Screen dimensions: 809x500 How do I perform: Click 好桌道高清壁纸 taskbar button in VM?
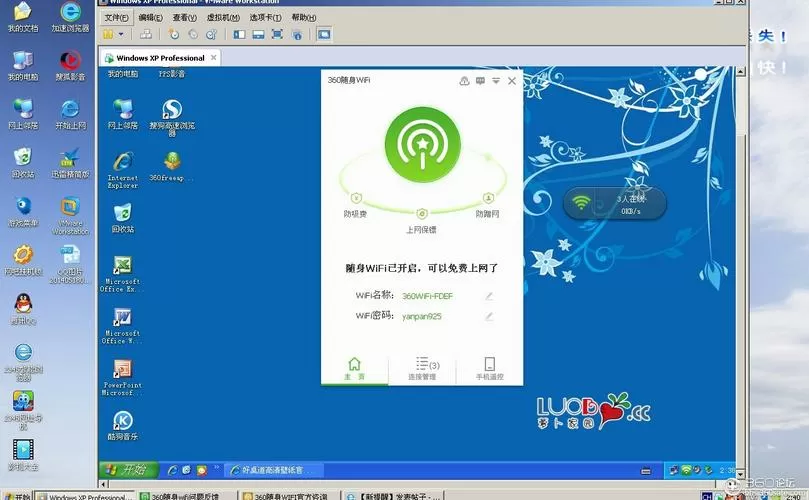point(274,470)
